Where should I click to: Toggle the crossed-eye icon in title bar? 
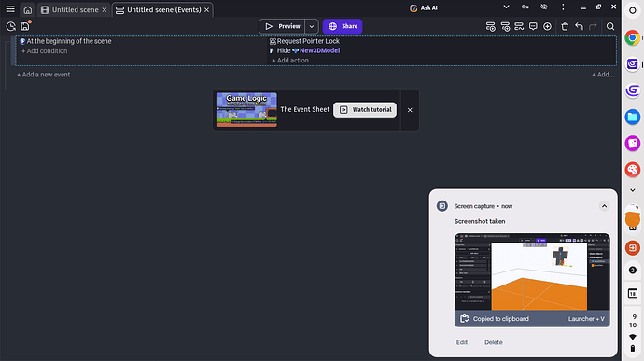544,7
